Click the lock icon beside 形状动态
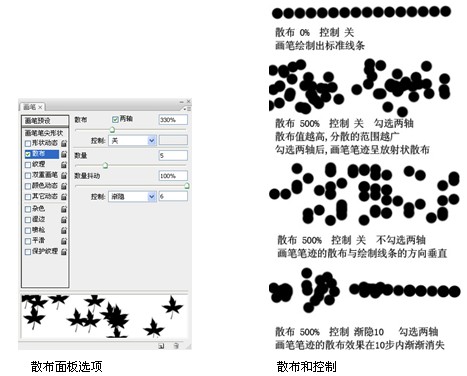This screenshot has height=376, width=467. pyautogui.click(x=64, y=143)
